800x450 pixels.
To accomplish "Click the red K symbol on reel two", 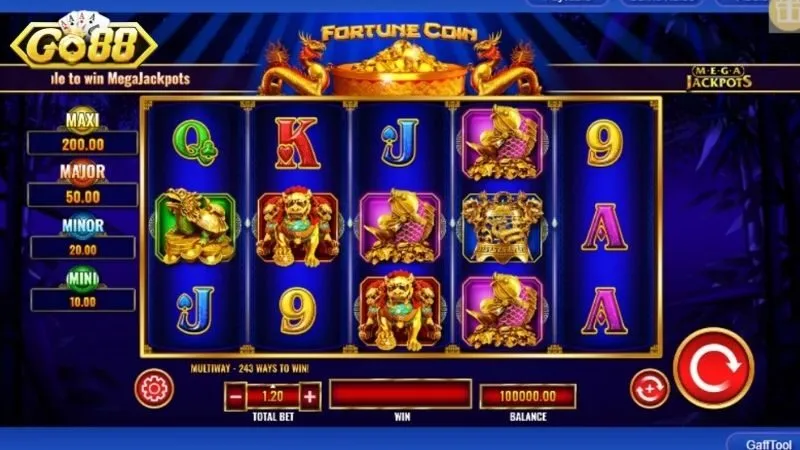I will (x=297, y=143).
